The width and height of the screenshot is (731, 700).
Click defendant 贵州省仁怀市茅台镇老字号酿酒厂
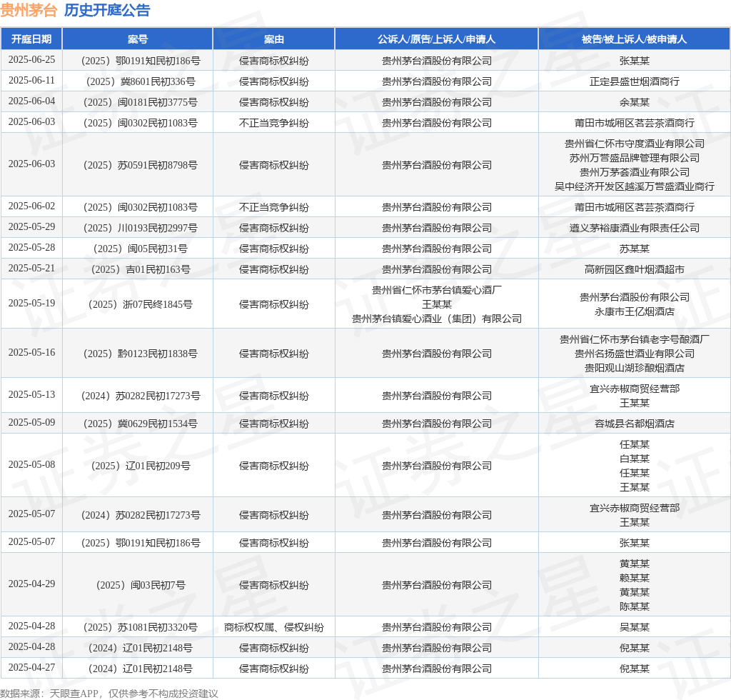coord(634,339)
